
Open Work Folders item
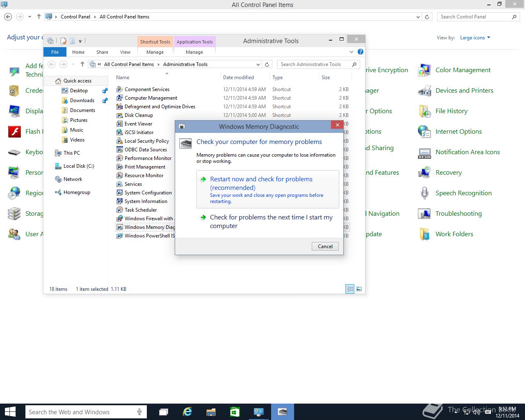[x=446, y=234]
